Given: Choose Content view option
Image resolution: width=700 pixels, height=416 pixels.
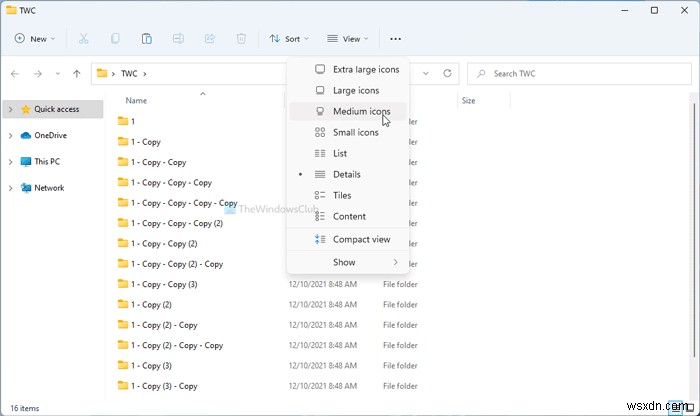Looking at the screenshot, I should (348, 216).
